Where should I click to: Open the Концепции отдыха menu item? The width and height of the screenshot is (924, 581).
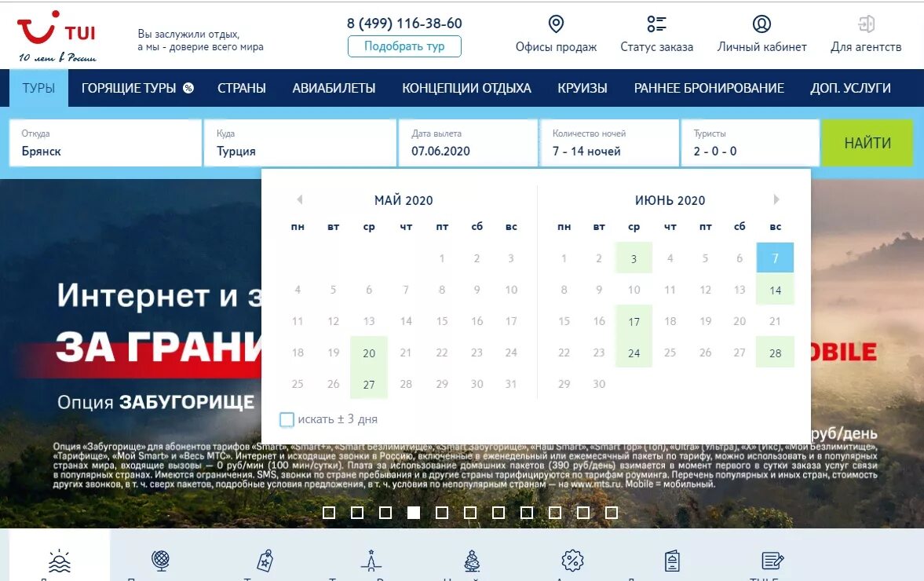[467, 89]
